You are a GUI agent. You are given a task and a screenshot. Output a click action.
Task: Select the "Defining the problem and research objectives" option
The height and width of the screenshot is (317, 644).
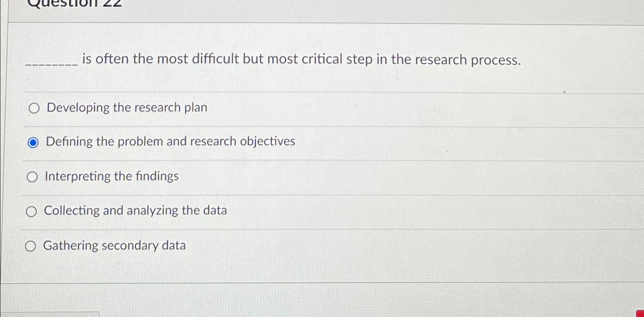pos(33,143)
